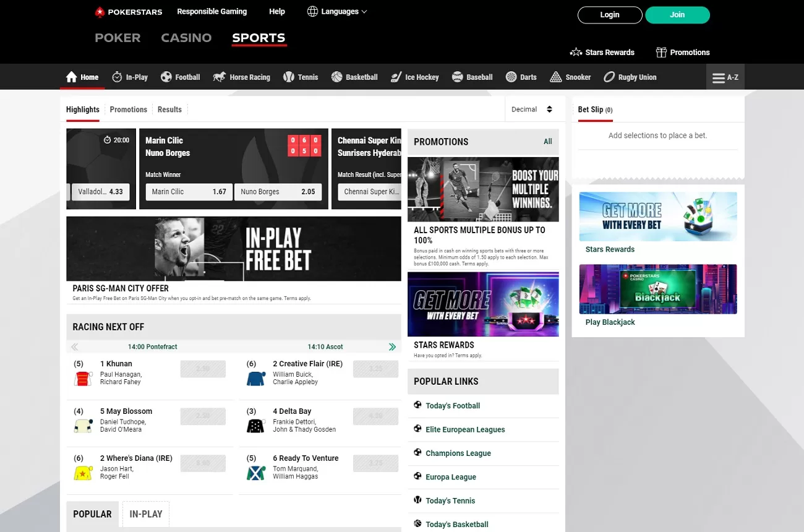This screenshot has width=804, height=532.
Task: Open the Responsible Gaming link
Action: pyautogui.click(x=212, y=11)
